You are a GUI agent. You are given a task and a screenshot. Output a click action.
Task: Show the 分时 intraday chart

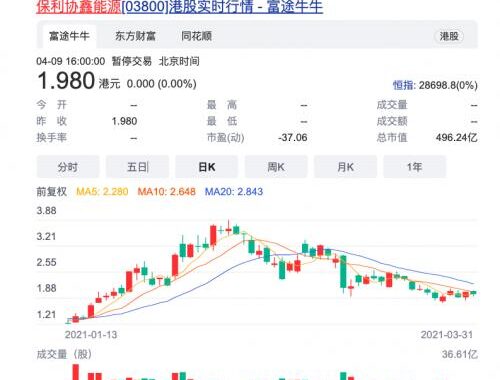(x=68, y=167)
